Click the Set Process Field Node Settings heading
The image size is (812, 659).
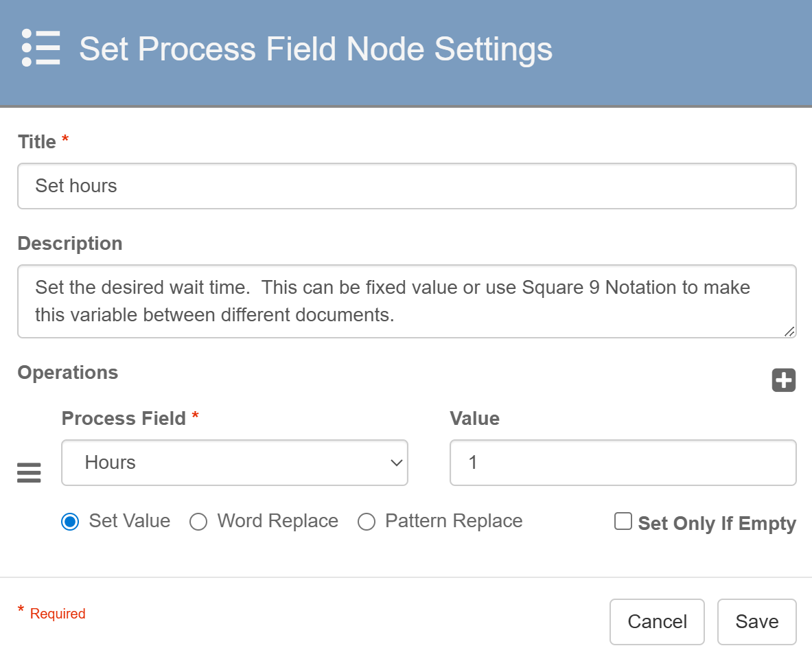[316, 49]
